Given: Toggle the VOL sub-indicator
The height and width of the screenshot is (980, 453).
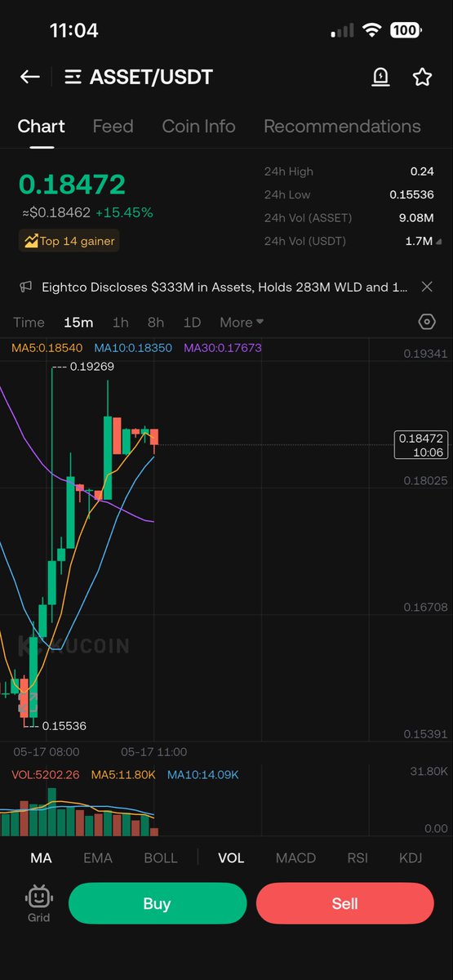Looking at the screenshot, I should 231,858.
